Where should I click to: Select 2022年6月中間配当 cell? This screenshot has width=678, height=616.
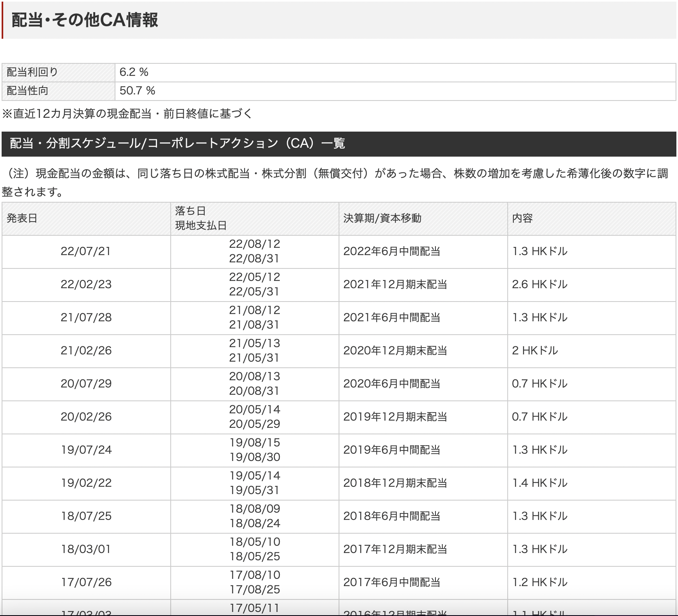point(423,252)
